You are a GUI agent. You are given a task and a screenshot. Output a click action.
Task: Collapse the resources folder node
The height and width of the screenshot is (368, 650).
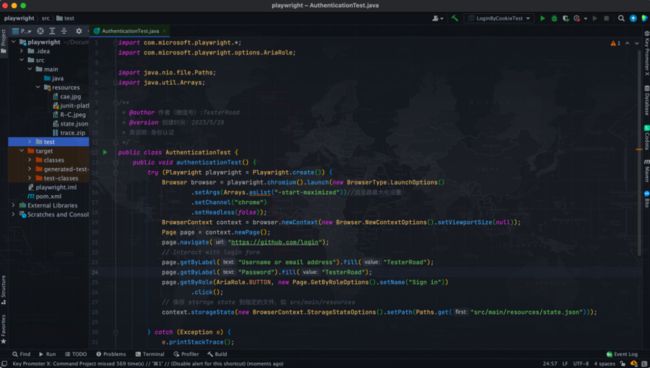point(38,87)
